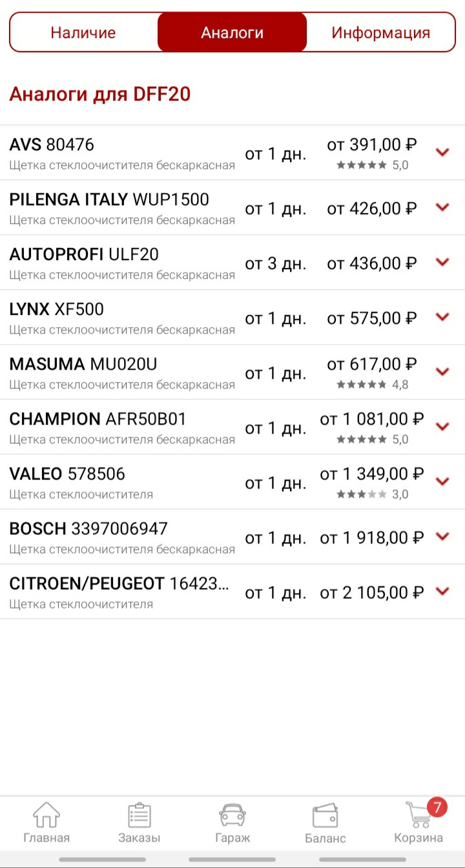This screenshot has height=868, width=465.
Task: Expand the AVS 80476 row chevron
Action: coord(442,152)
